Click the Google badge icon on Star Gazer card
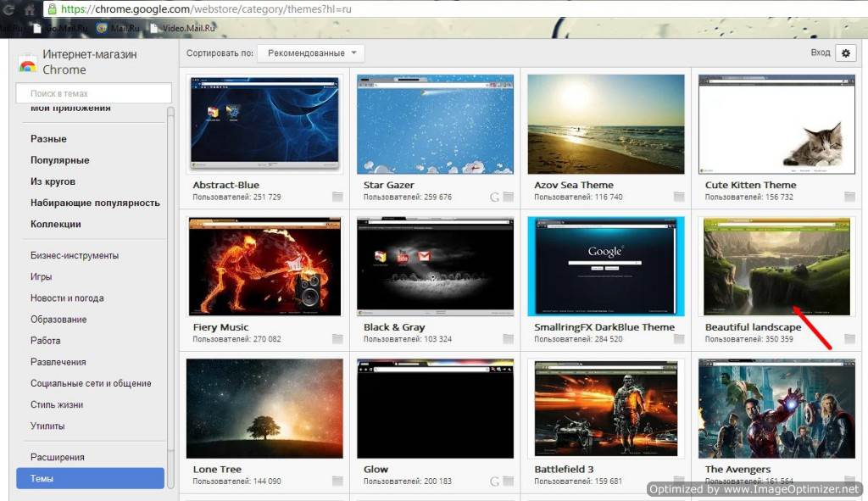Screen dimensions: 868x501 tap(494, 197)
